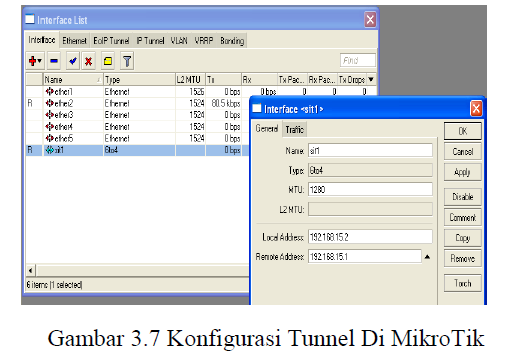Click the OK button
The width and height of the screenshot is (514, 362).
463,131
